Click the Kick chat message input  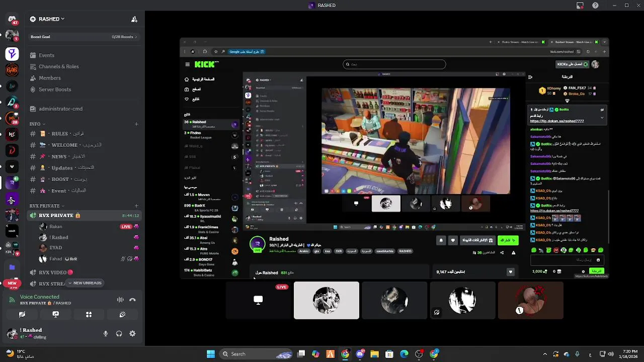click(x=567, y=260)
